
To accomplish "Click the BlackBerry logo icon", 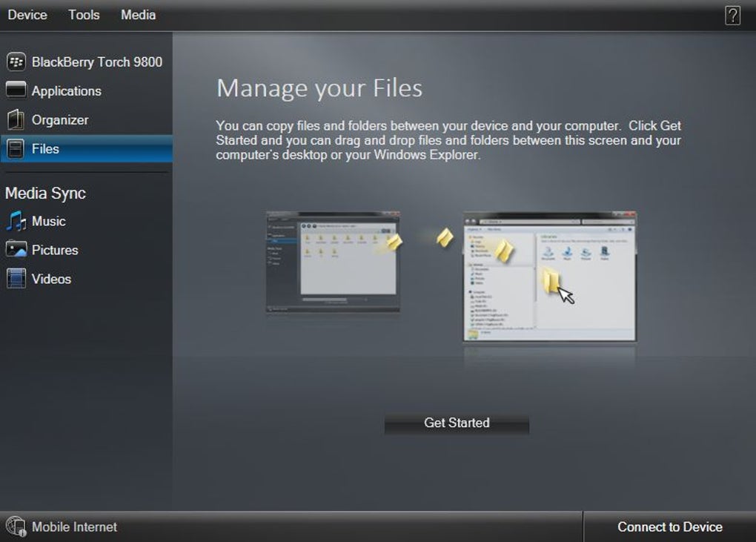I will [x=16, y=62].
